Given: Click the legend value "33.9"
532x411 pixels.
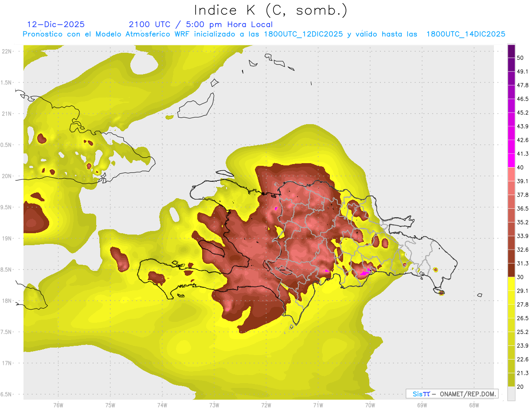Looking at the screenshot, I should [523, 236].
